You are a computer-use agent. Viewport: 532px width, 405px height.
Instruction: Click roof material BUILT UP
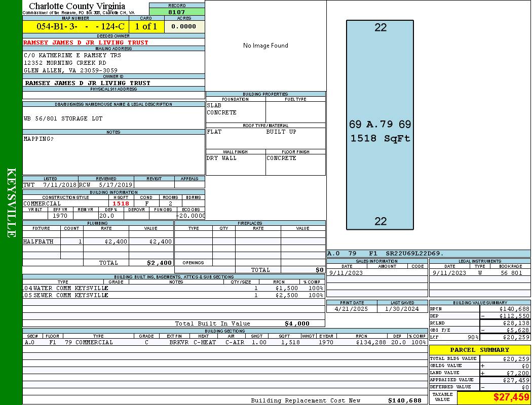pyautogui.click(x=281, y=132)
